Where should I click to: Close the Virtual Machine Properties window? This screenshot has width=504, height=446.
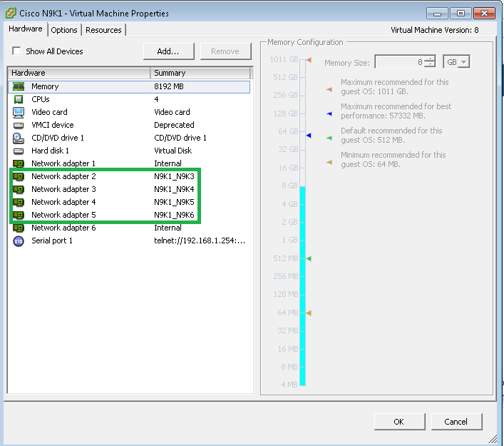click(x=484, y=13)
